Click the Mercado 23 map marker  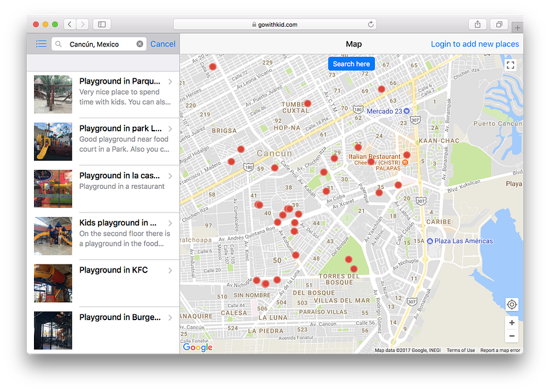click(406, 111)
